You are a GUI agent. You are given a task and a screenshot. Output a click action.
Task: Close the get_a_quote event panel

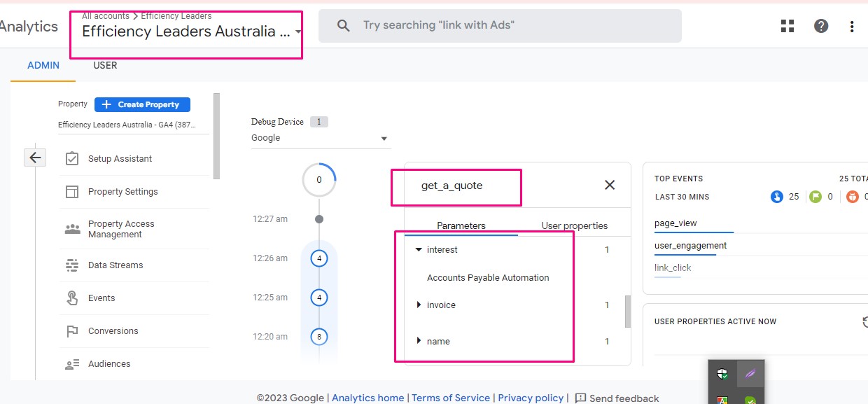(x=610, y=185)
